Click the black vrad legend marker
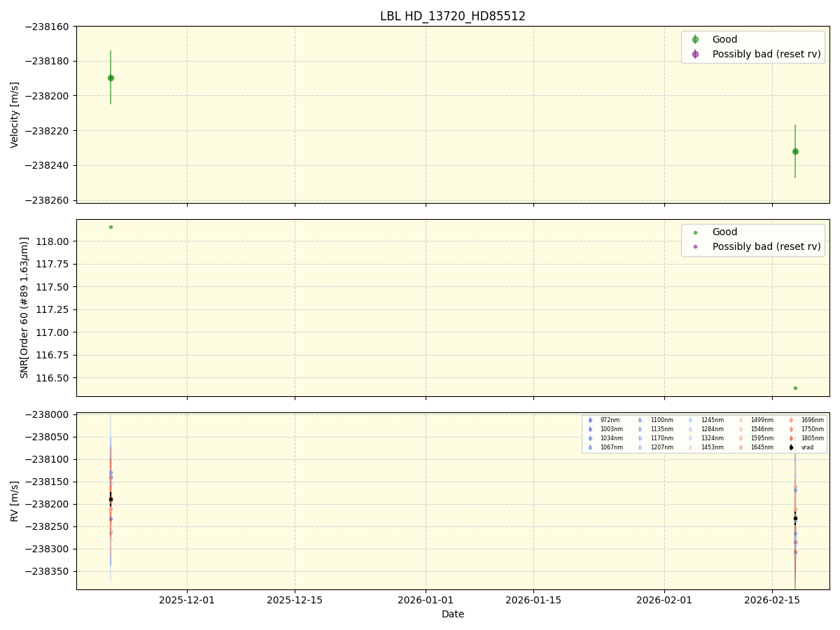Screen dimensions: 840x630 (x=791, y=447)
